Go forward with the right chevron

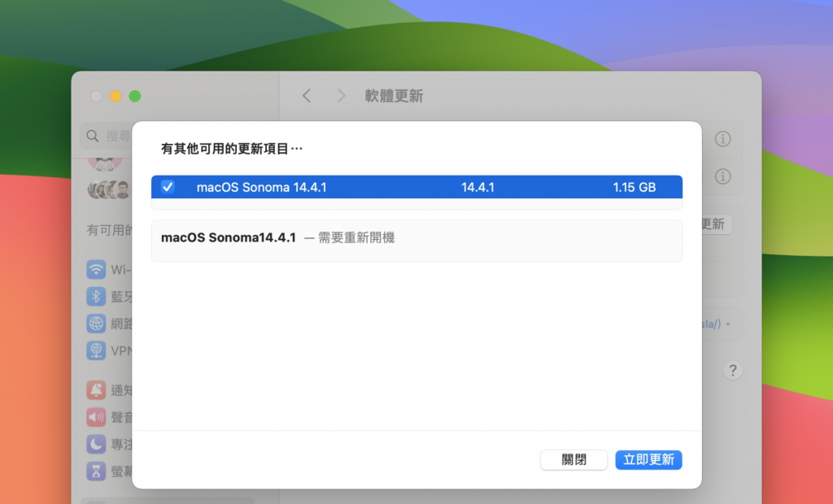coord(341,96)
